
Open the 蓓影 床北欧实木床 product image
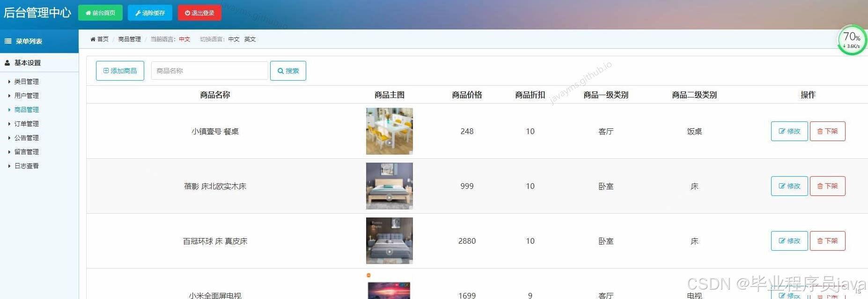(390, 186)
